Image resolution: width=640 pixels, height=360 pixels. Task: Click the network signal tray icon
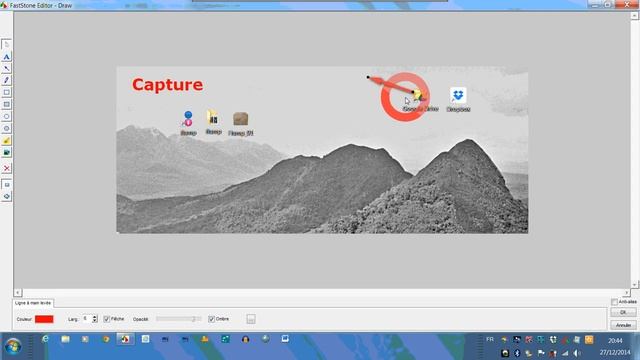click(x=565, y=353)
